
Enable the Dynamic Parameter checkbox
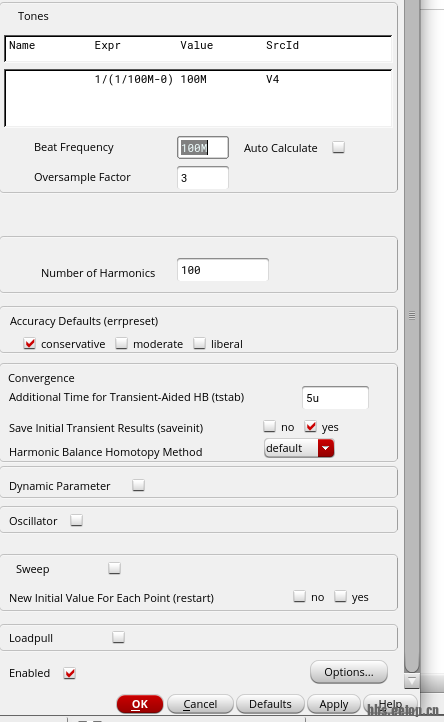[x=139, y=485]
